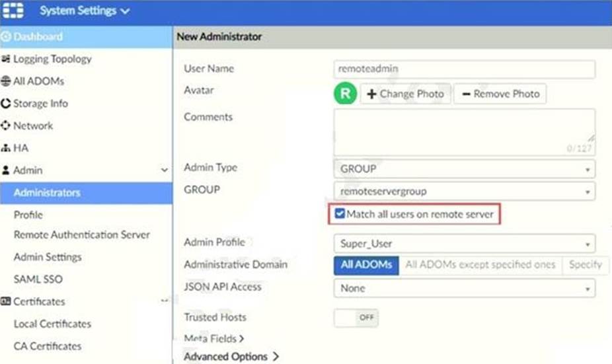Select Remote Authentication Server in sidebar
Image resolution: width=612 pixels, height=364 pixels.
[82, 235]
